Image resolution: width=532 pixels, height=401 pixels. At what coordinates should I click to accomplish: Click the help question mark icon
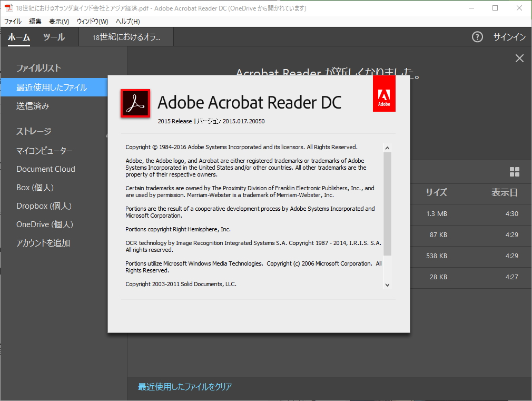[477, 37]
